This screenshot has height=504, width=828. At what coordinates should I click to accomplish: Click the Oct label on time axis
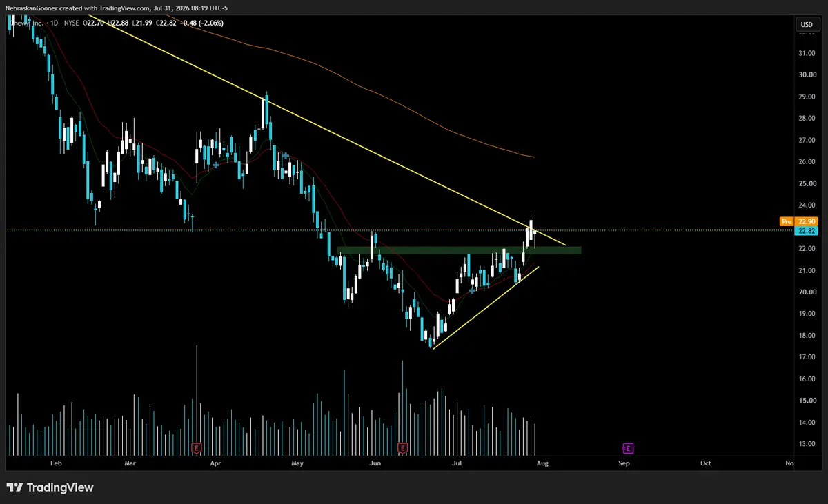[x=706, y=464]
